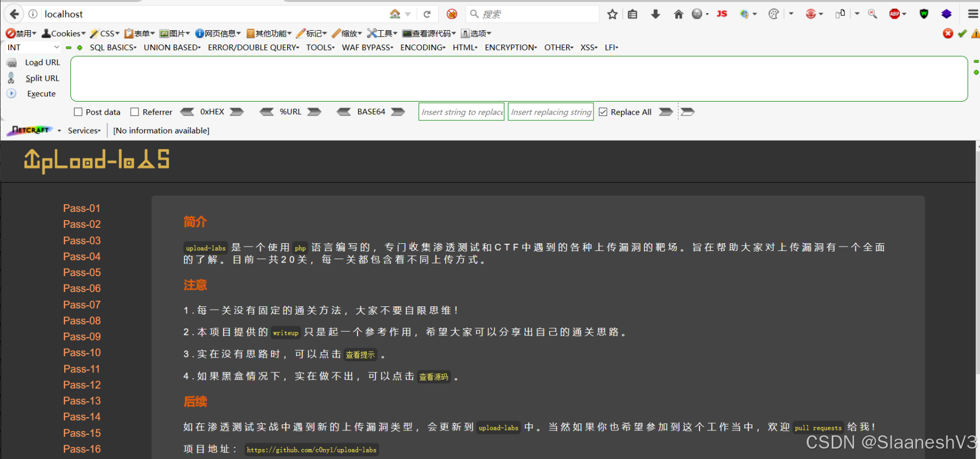Open the 网页信息 (Page Info) menu
The height and width of the screenshot is (459, 980).
tap(218, 33)
